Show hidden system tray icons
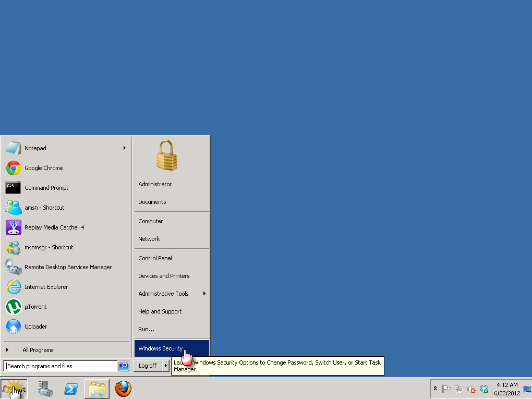 [x=435, y=389]
